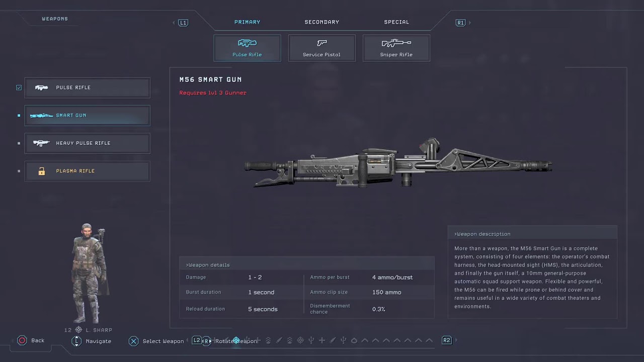Click the Dismemberment chance label
The image size is (644, 362).
[x=330, y=309]
